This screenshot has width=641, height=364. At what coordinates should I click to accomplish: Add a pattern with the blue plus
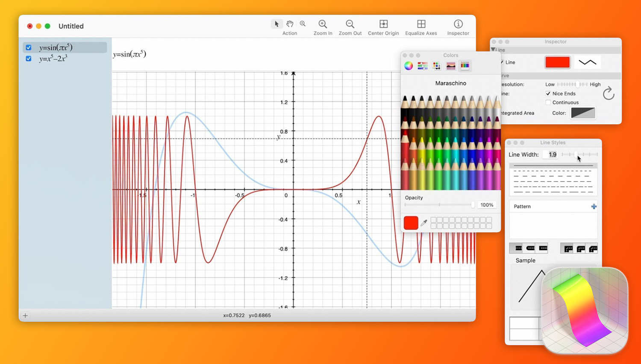(594, 206)
